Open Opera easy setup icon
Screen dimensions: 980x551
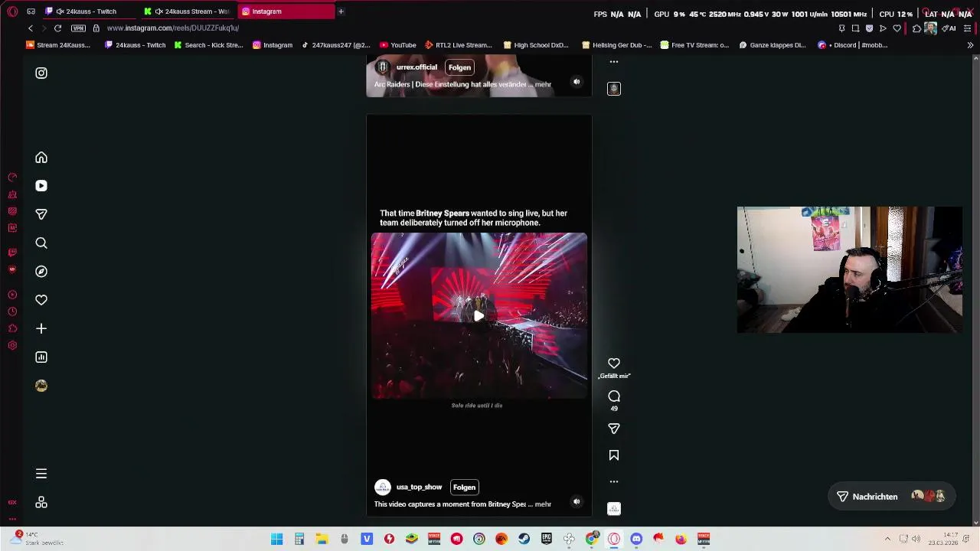968,28
